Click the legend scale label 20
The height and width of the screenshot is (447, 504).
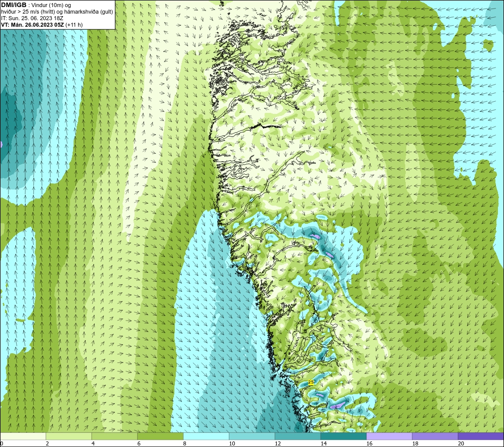[x=461, y=444]
